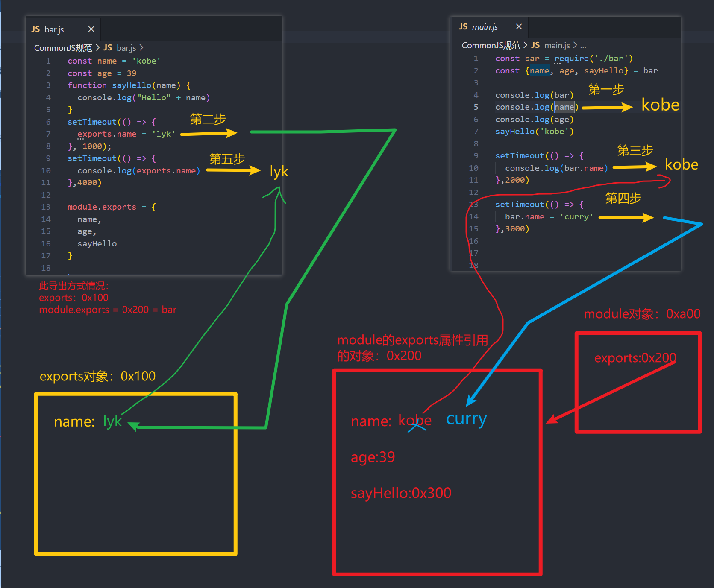
Task: Switch to the bar.js tab
Action: point(54,29)
